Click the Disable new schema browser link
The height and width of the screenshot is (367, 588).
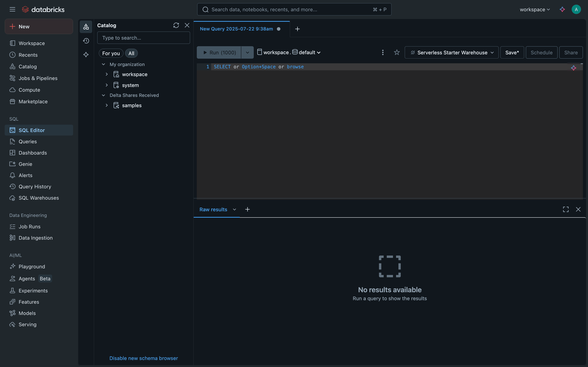pyautogui.click(x=143, y=358)
